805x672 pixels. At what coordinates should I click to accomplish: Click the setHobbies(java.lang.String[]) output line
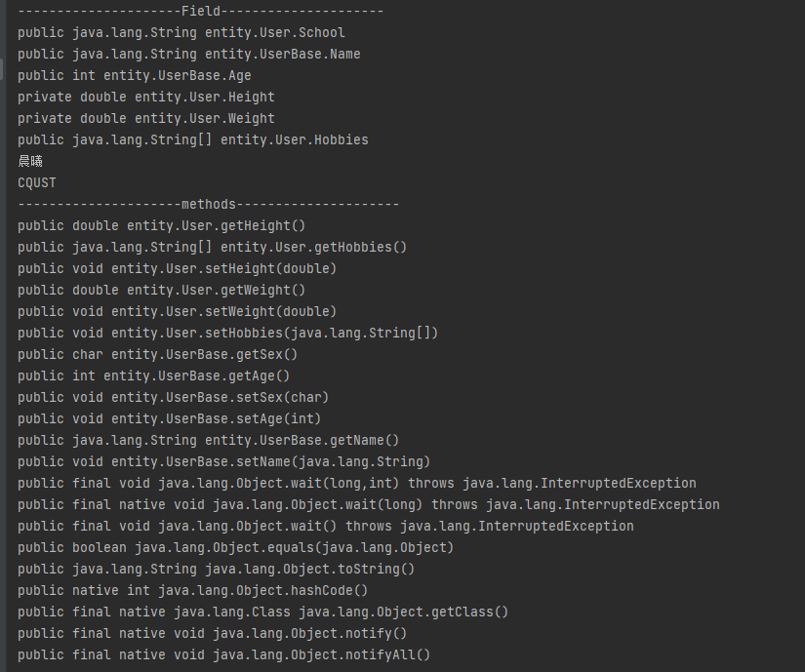coord(228,334)
